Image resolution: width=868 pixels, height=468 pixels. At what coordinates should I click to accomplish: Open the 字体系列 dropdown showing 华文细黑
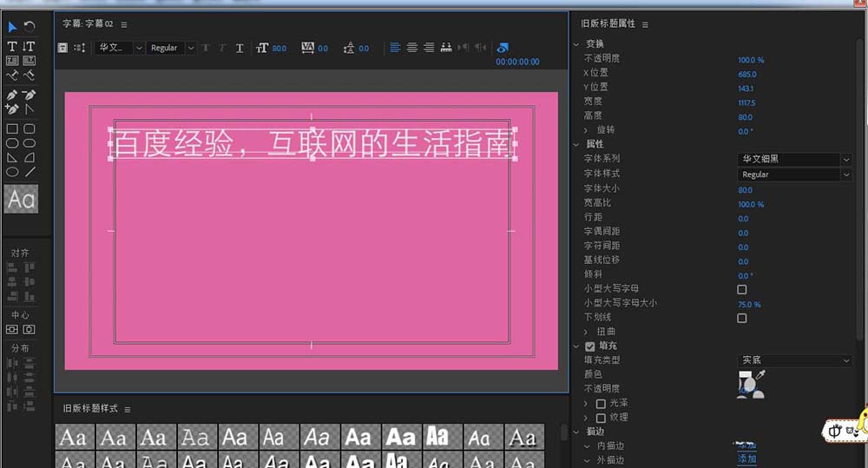point(794,159)
